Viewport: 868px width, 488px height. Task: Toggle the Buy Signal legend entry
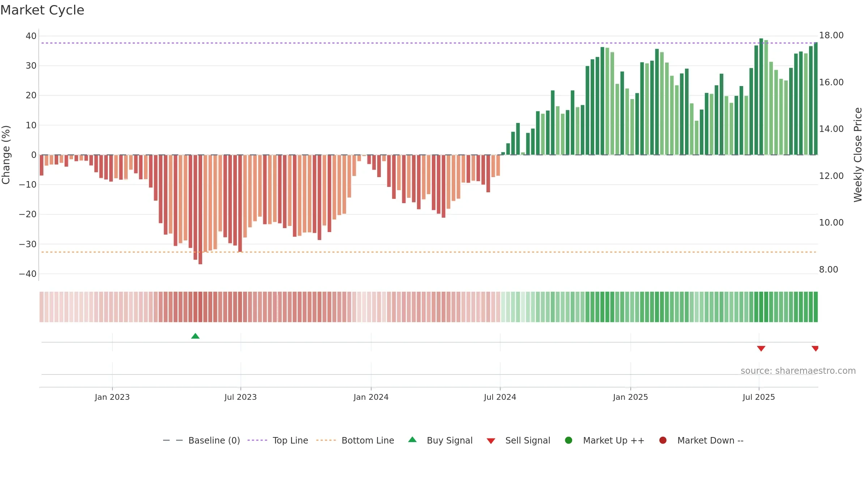tap(440, 440)
